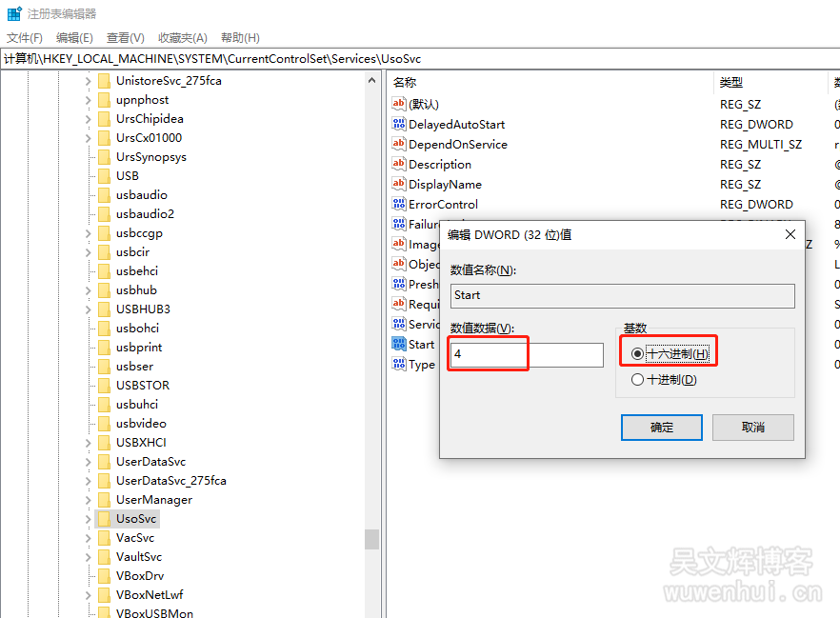This screenshot has width=840, height=618.
Task: Click the Type value icon
Action: (399, 365)
